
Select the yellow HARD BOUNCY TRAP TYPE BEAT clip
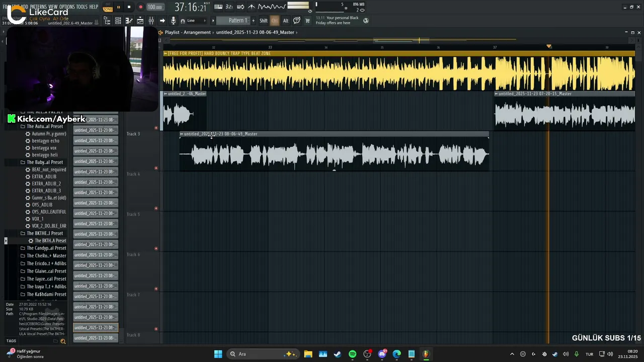[x=399, y=70]
